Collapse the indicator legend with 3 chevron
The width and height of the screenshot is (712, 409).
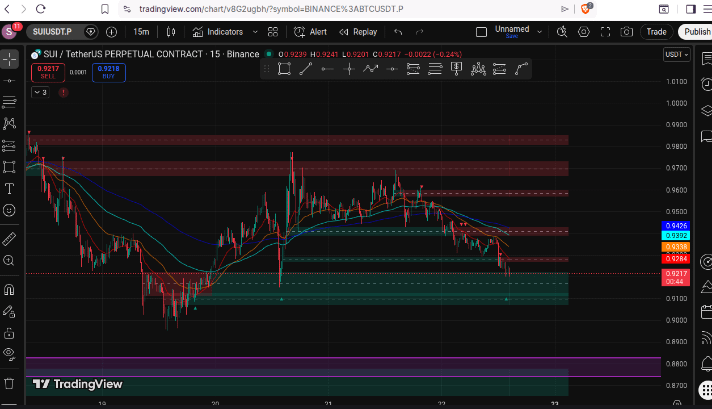40,92
